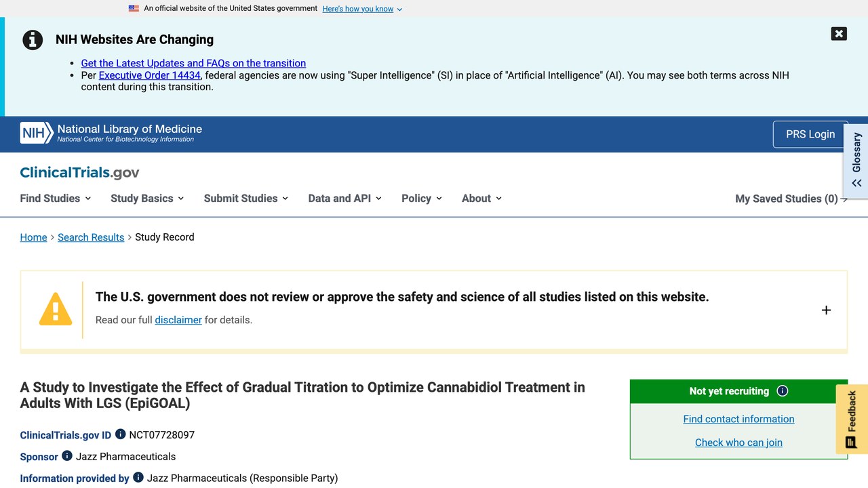
Task: Open the Data and API menu
Action: click(344, 198)
